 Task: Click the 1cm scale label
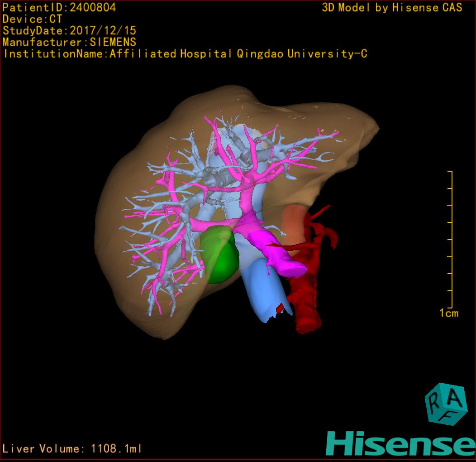(449, 313)
